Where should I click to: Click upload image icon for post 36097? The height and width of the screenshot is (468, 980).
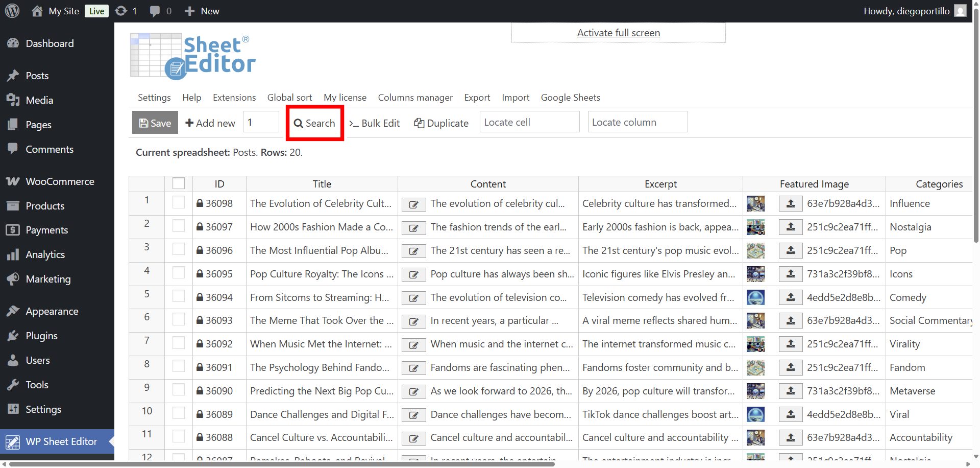coord(790,227)
